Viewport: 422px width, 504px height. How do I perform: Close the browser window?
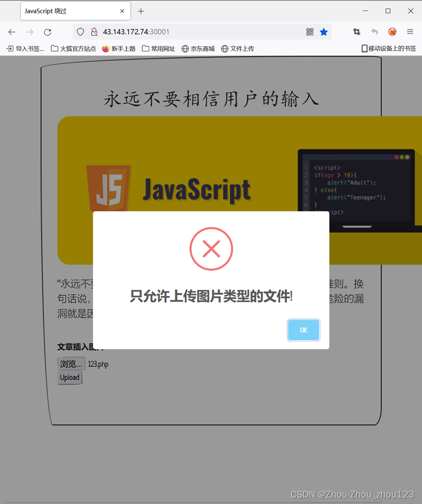410,11
